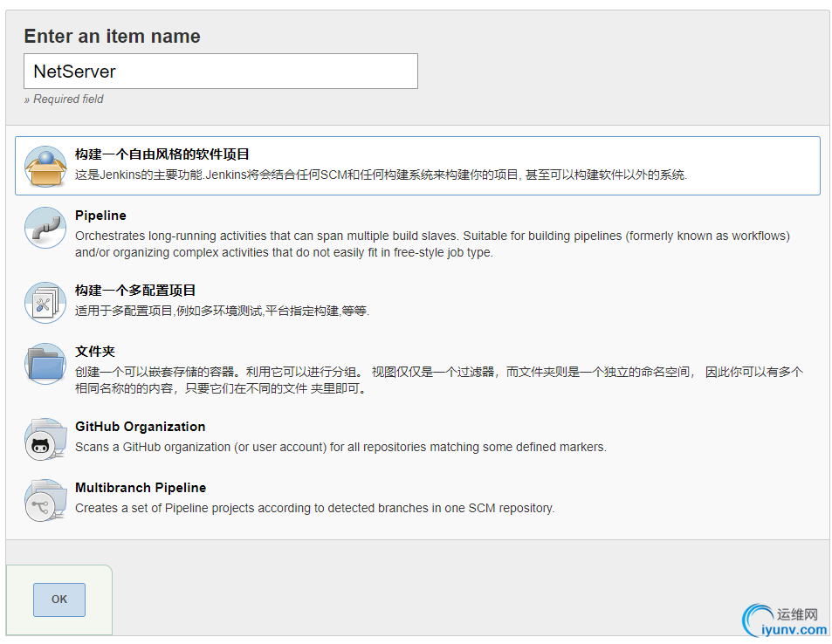Click the description Creates a set of Pipeline projects

(x=314, y=508)
